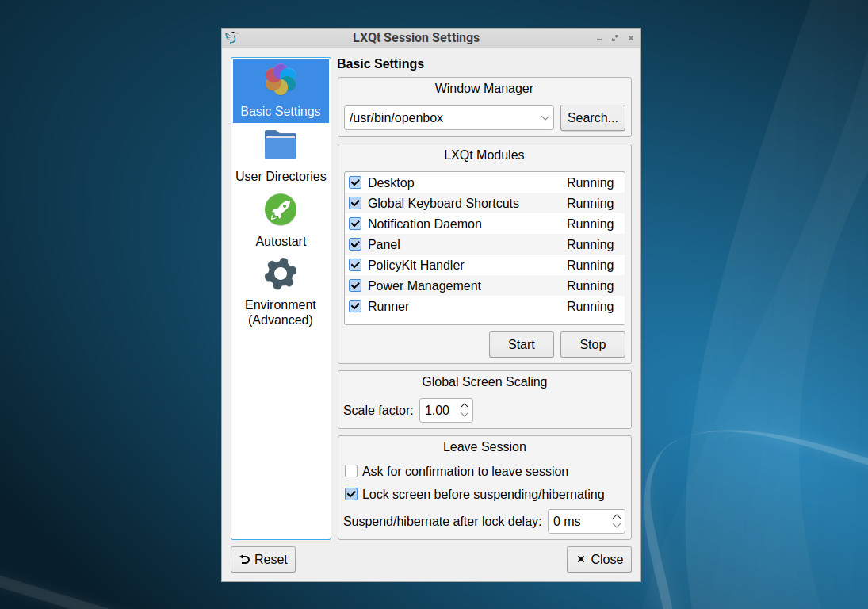
Task: Uncheck the Global Keyboard Shortcuts module checkbox
Action: click(x=355, y=203)
